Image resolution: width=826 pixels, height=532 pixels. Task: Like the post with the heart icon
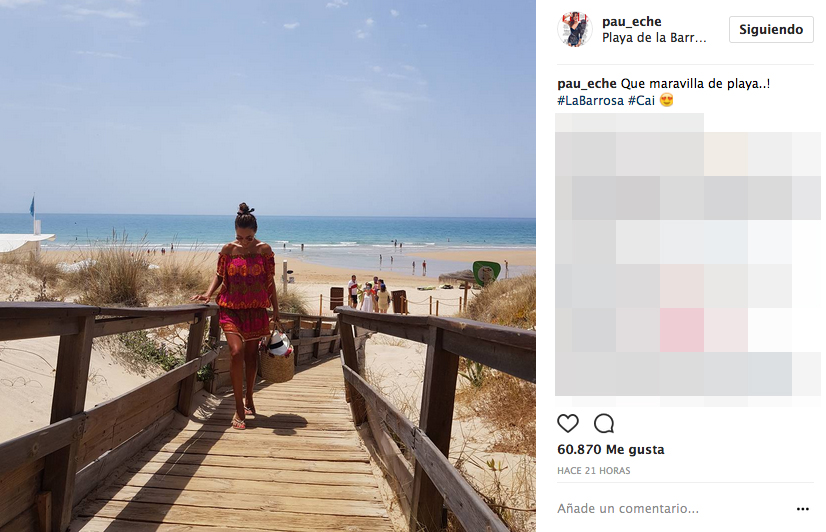pyautogui.click(x=567, y=423)
